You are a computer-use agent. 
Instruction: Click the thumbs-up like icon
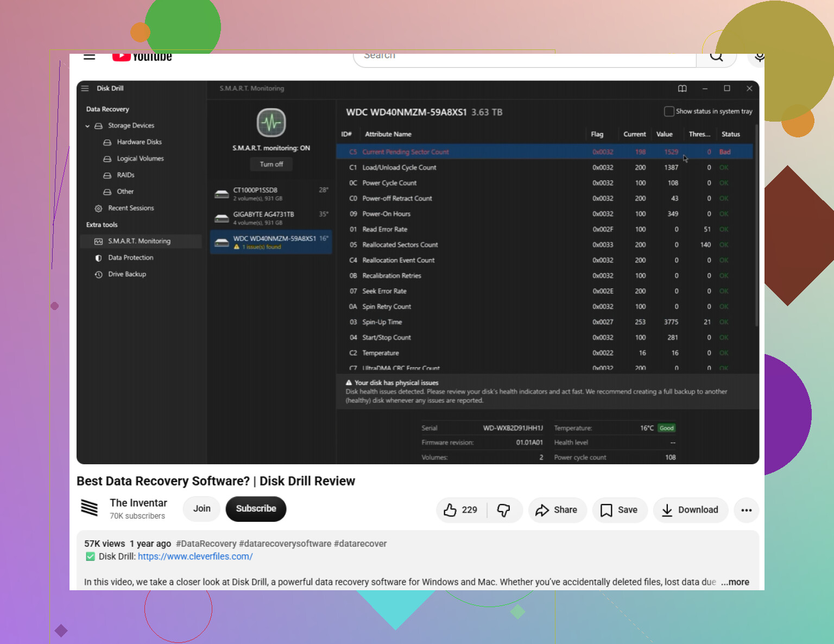pos(450,510)
